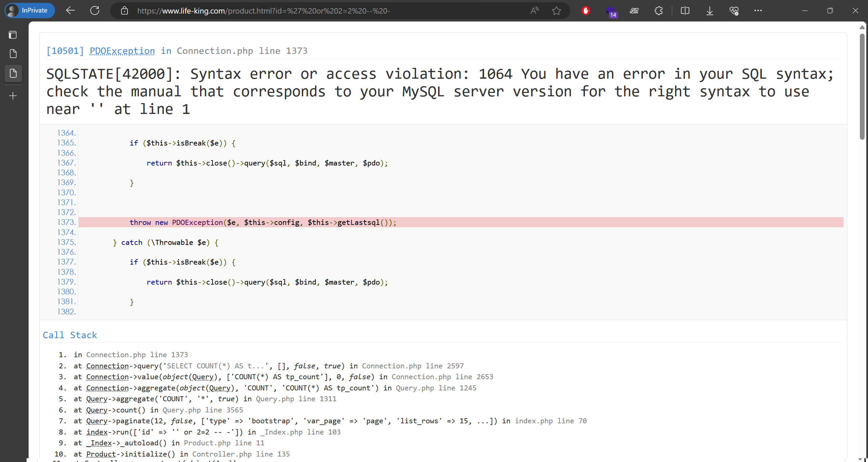Image resolution: width=868 pixels, height=462 pixels.
Task: Click the Call Stack heading
Action: click(x=70, y=335)
